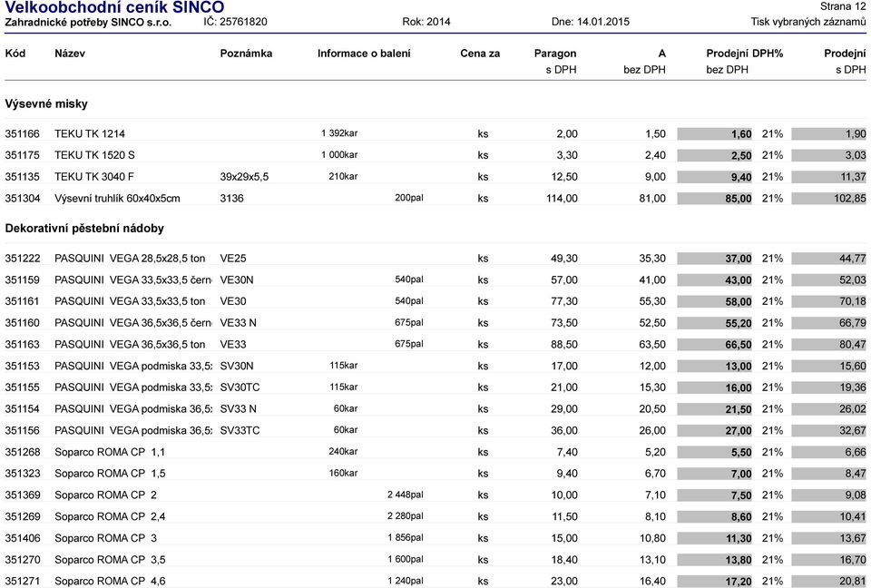Select product code 351166
The image size is (871, 588).
[x=22, y=133]
